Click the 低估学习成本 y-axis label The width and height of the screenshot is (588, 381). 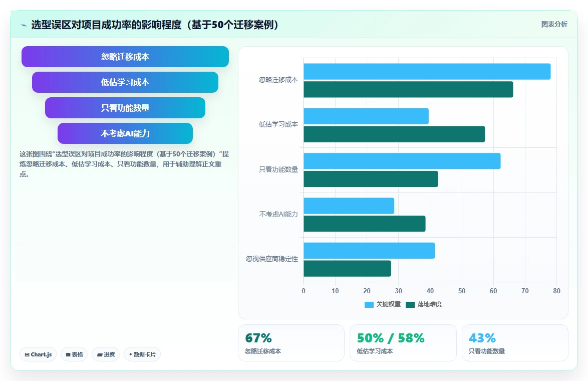(x=278, y=125)
